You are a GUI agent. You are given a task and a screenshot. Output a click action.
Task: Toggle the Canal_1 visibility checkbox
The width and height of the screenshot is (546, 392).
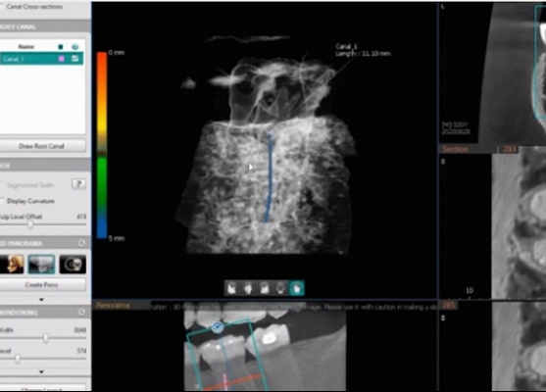click(74, 59)
